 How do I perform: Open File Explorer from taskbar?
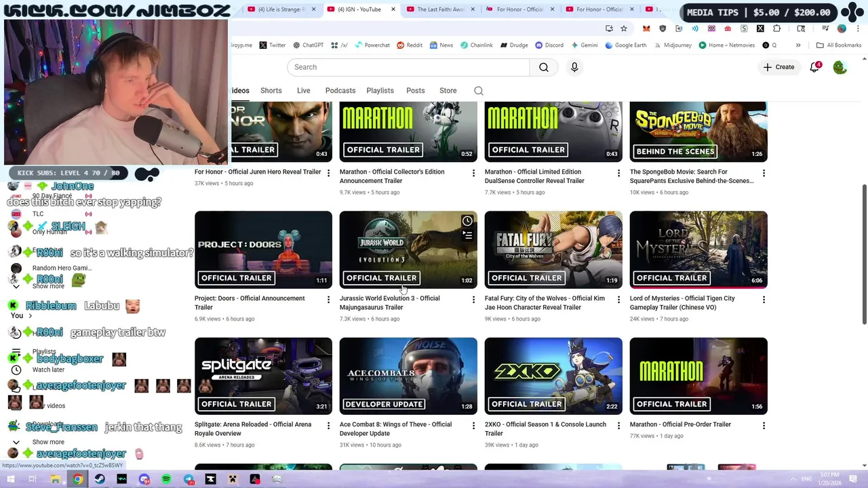tap(55, 480)
